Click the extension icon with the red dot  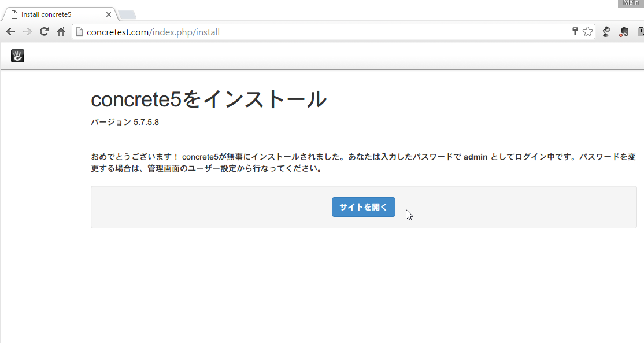[x=623, y=32]
